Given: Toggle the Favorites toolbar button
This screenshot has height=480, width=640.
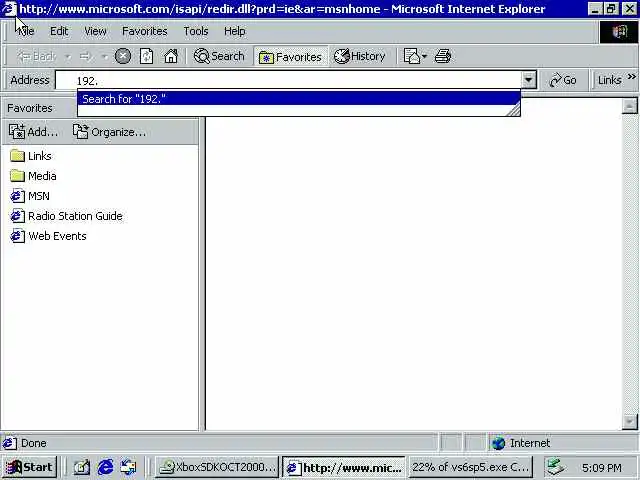Looking at the screenshot, I should point(290,57).
